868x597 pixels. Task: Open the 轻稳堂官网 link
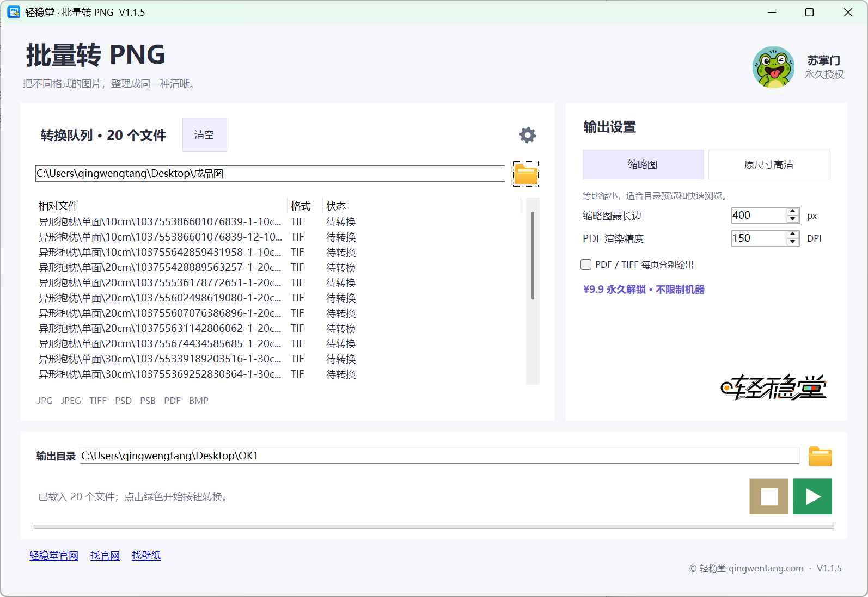click(x=54, y=556)
